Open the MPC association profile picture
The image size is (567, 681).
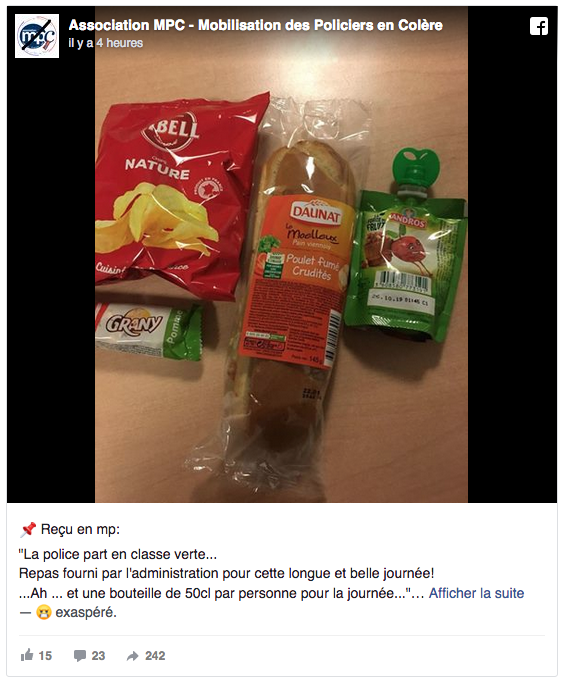[x=37, y=36]
